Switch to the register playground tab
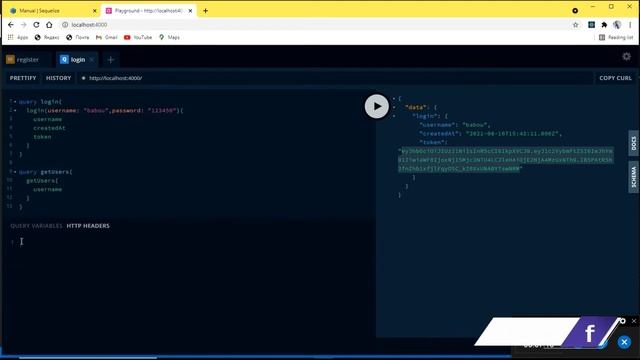Image resolution: width=640 pixels, height=360 pixels. [27, 60]
